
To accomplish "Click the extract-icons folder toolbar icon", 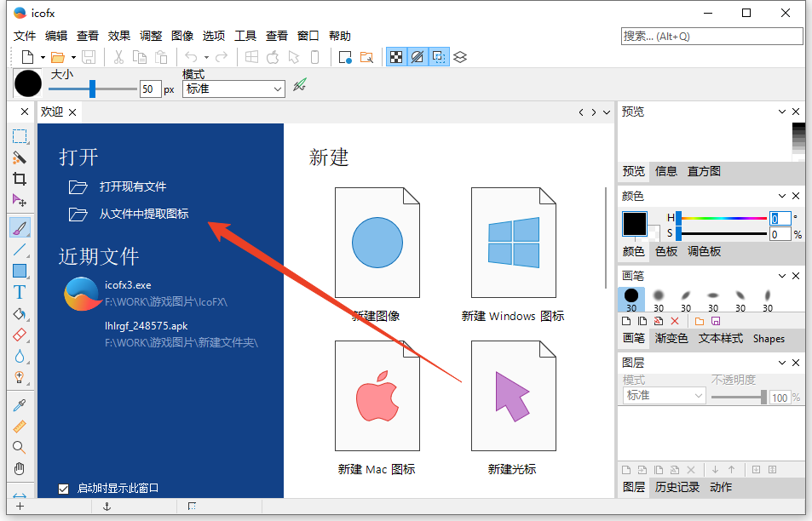I will click(367, 56).
